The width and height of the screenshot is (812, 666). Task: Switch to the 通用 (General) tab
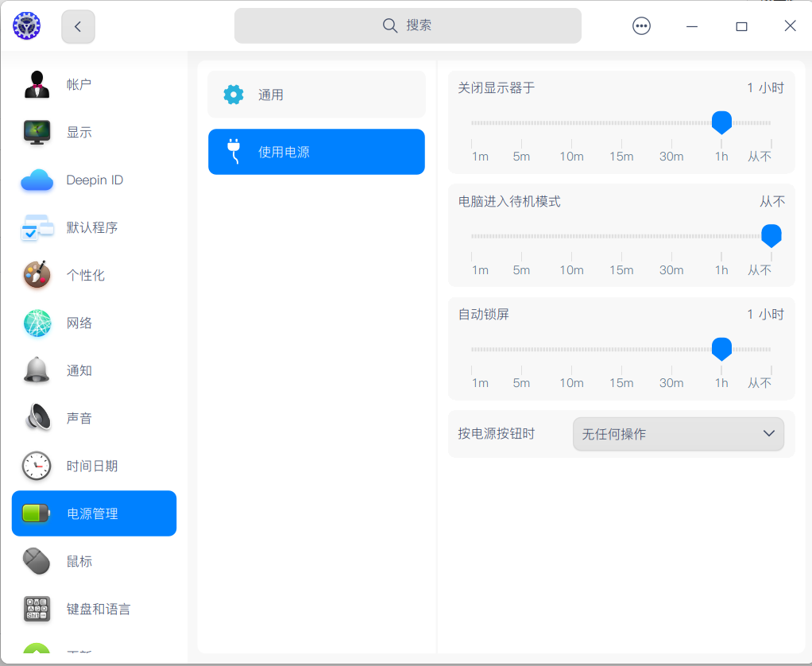[315, 94]
